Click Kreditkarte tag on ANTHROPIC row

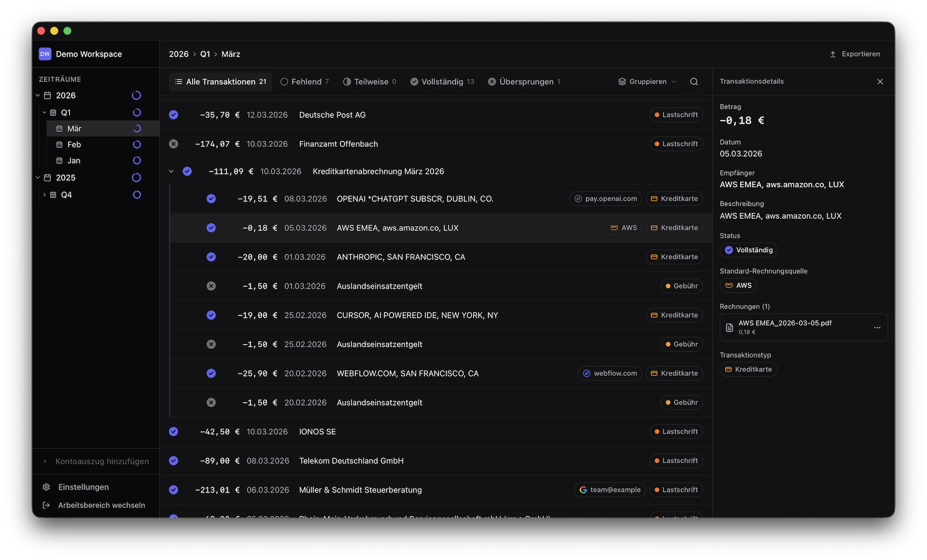tap(674, 257)
